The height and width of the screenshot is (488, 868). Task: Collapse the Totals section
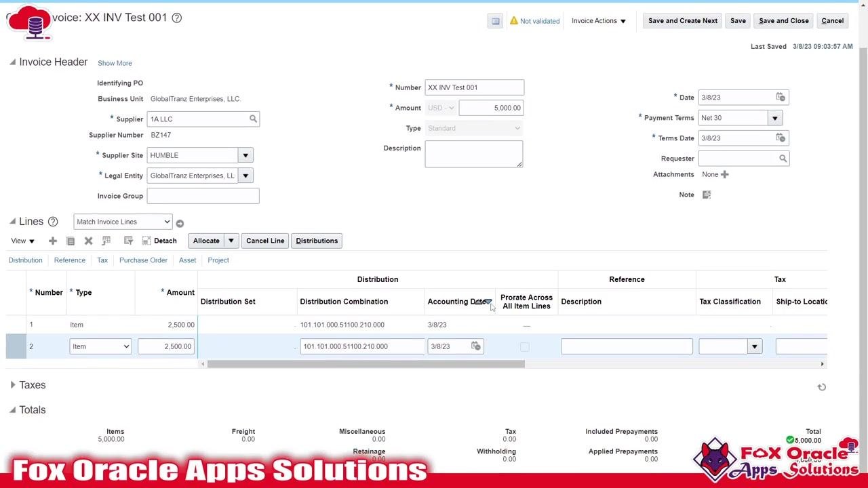(13, 410)
